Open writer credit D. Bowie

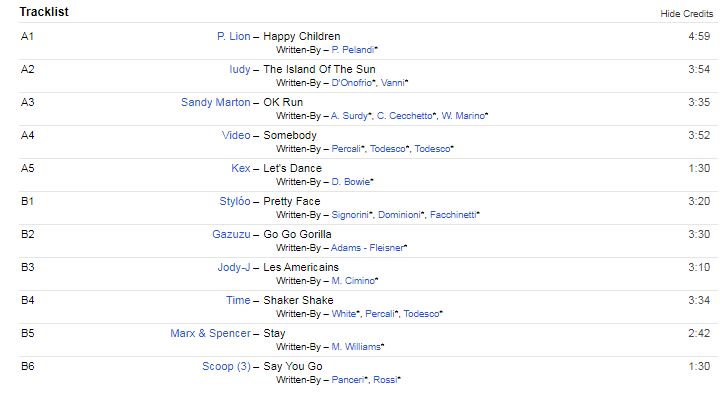pos(351,182)
